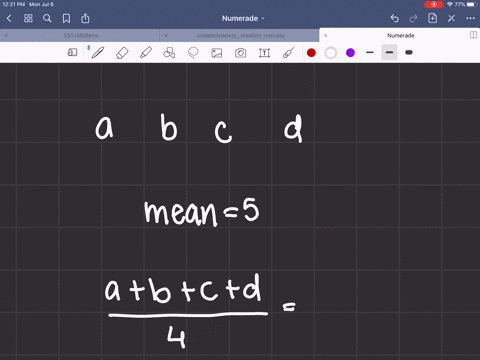Toggle split view icon

(473, 35)
